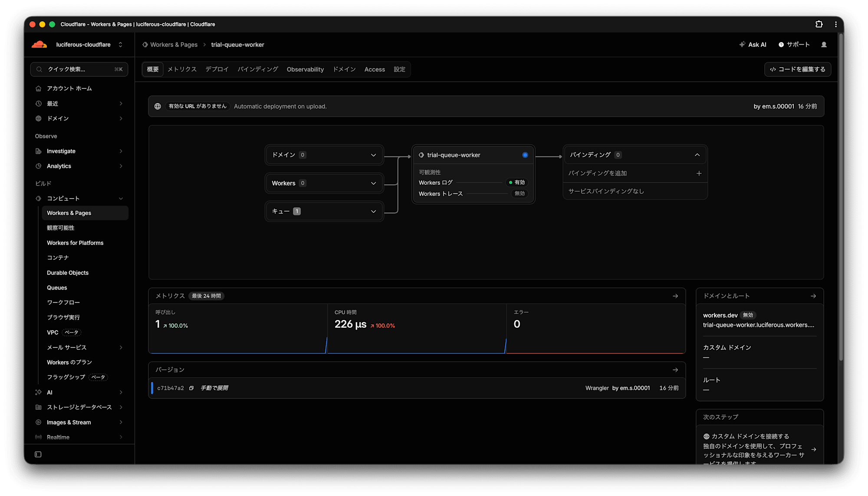Expand the ドメイン sidebar submenu chevron
This screenshot has height=496, width=868.
121,118
